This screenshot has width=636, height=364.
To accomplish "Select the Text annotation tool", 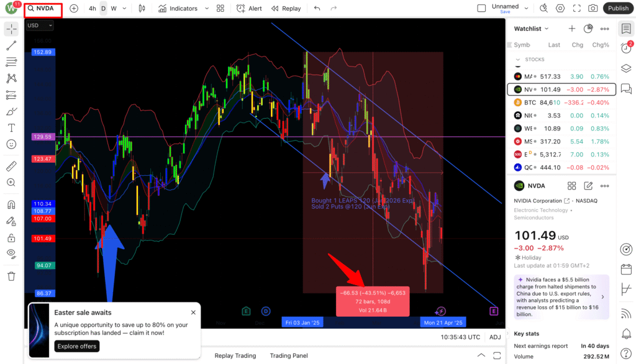I will tap(11, 128).
